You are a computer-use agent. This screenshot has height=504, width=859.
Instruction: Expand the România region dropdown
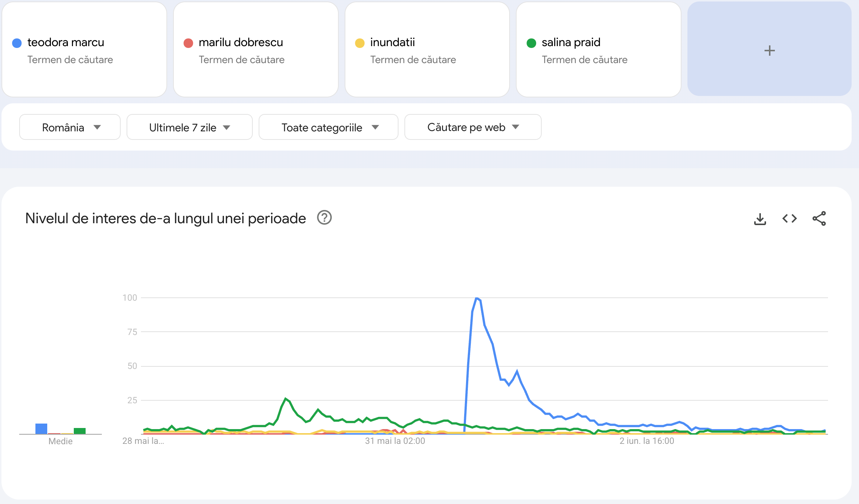click(70, 127)
